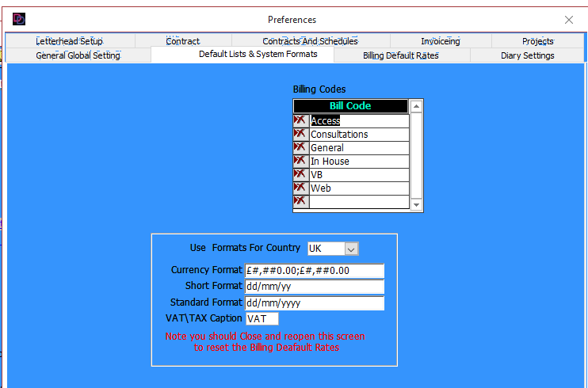This screenshot has width=588, height=388.
Task: Switch to the Contract tab
Action: pyautogui.click(x=183, y=41)
